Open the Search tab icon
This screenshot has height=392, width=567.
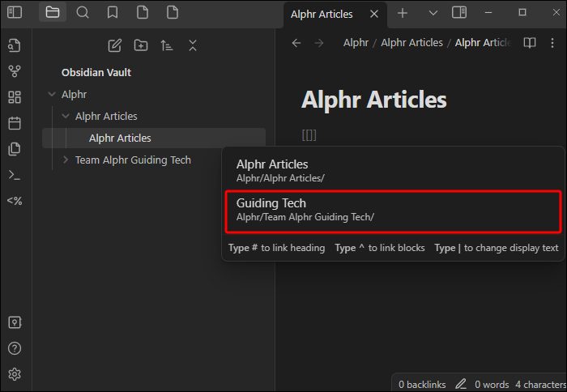[83, 12]
